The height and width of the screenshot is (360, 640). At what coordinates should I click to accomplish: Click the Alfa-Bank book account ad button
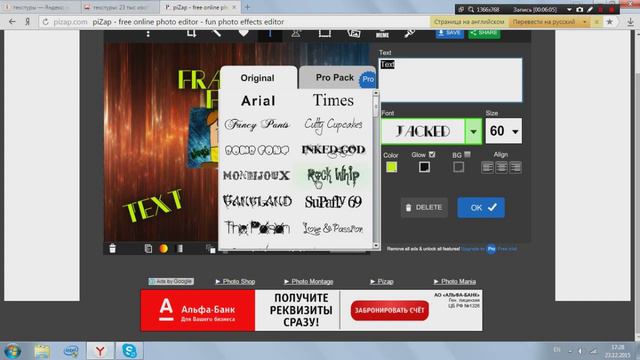389,310
